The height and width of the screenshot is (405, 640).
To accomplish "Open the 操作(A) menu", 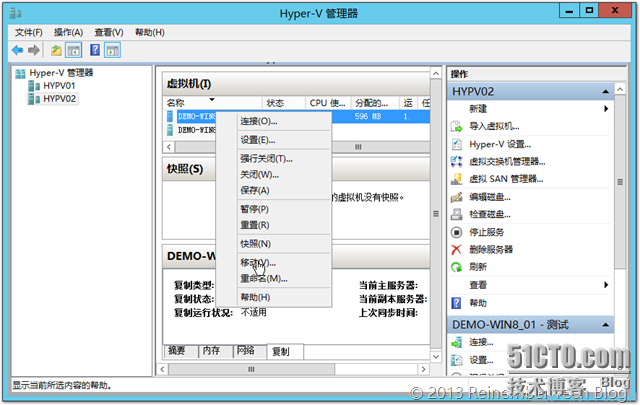I will [x=68, y=32].
